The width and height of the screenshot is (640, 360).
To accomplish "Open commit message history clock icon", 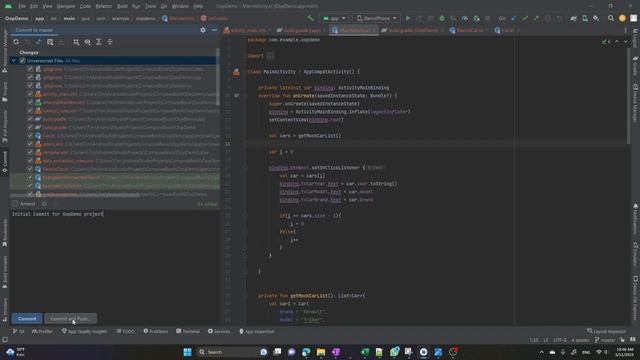I will [44, 204].
